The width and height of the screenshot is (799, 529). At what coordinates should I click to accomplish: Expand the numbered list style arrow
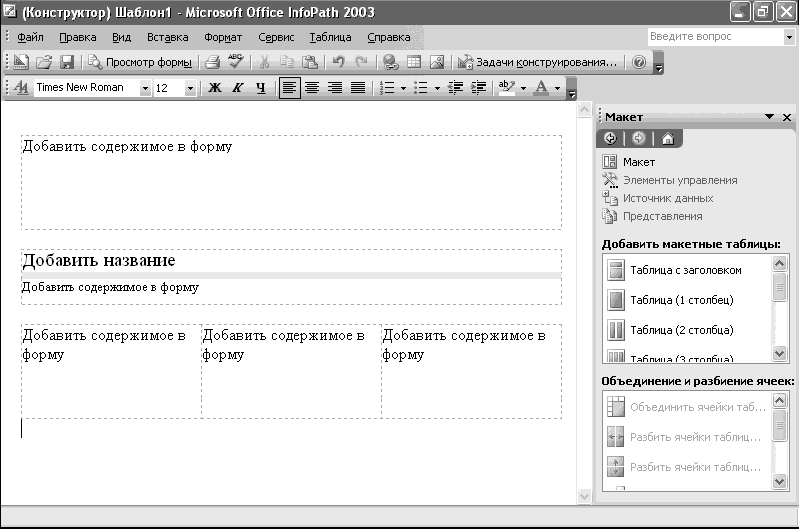404,88
